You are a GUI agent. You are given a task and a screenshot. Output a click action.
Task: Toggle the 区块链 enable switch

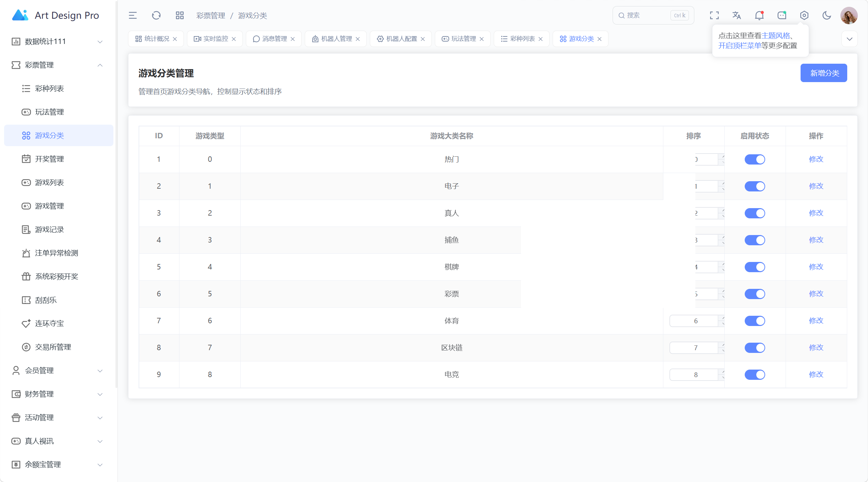click(x=755, y=347)
